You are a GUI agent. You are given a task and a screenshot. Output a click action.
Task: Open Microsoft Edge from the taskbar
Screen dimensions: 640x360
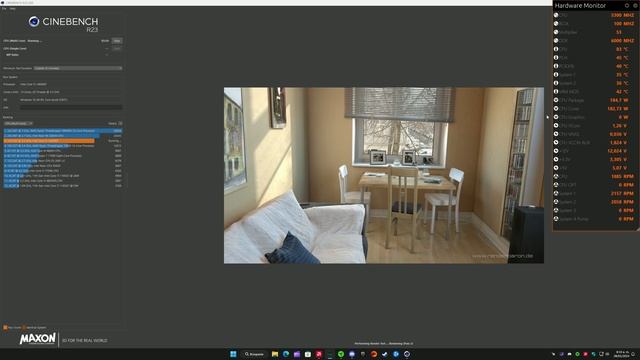point(286,354)
